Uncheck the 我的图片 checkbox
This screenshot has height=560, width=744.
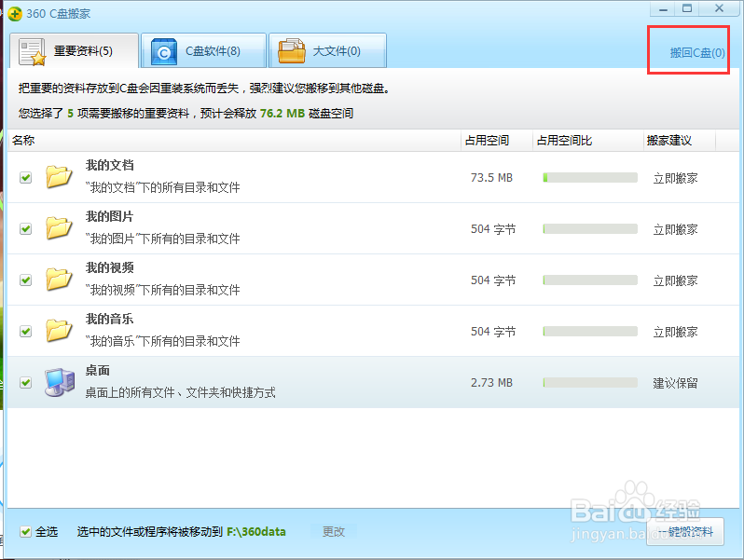25,229
